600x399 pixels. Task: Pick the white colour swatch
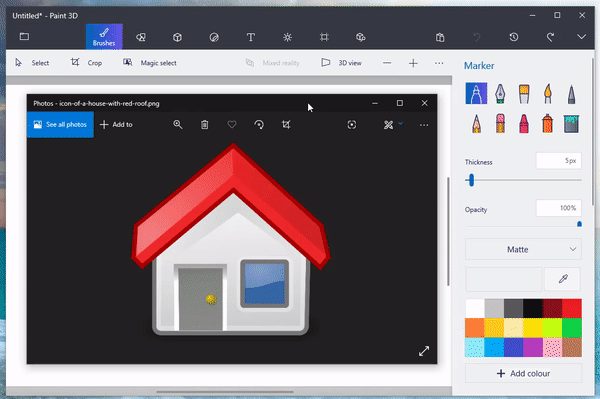click(x=475, y=309)
